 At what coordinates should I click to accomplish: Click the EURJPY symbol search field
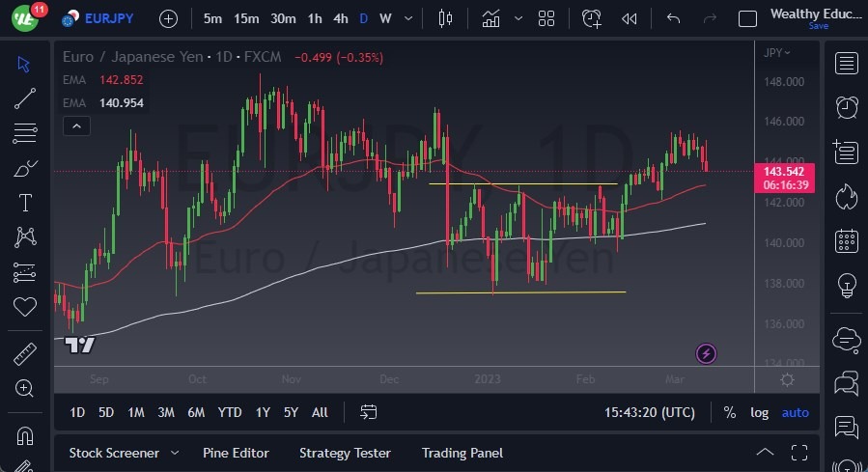(x=109, y=18)
